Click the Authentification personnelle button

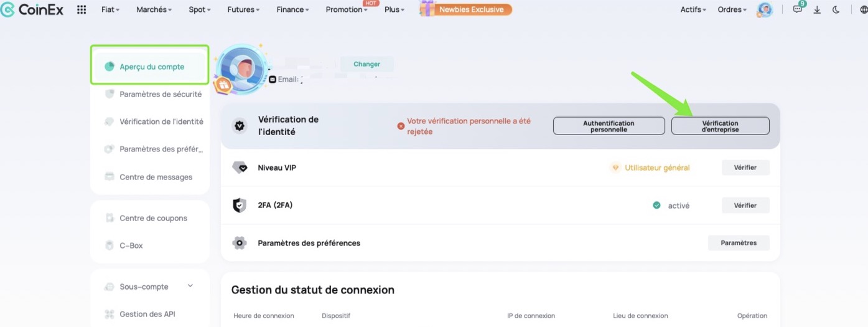point(609,126)
